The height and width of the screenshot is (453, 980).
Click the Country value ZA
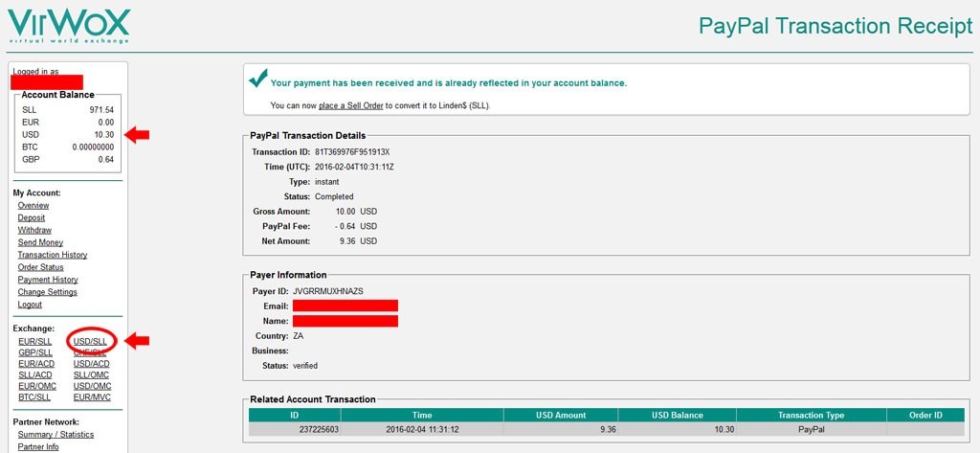coord(299,336)
